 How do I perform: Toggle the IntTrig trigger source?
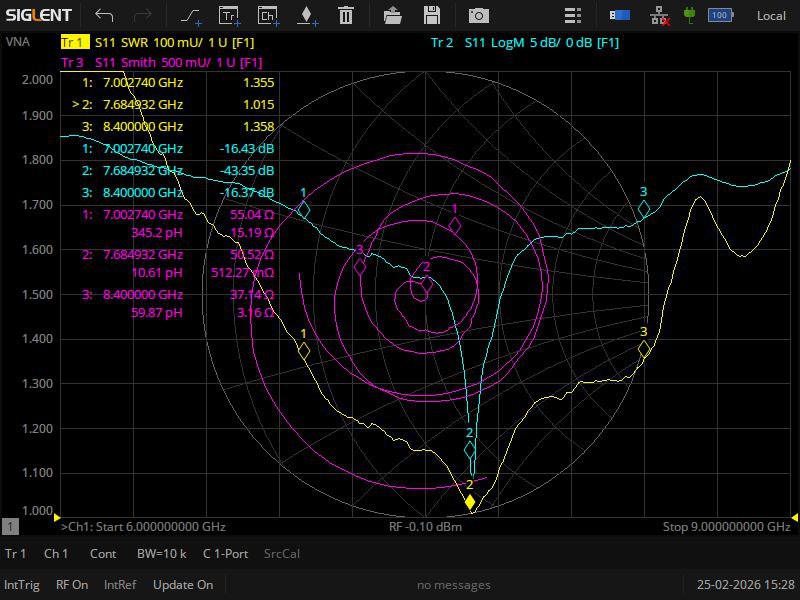pyautogui.click(x=22, y=585)
